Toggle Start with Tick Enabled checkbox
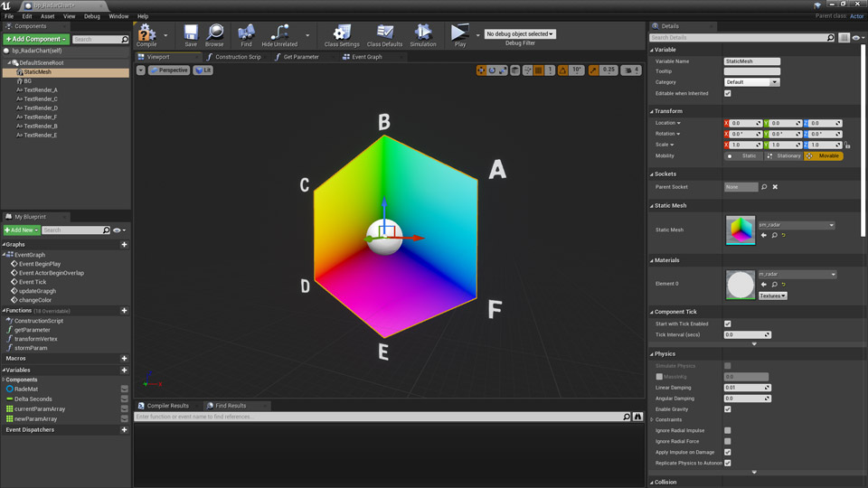 tap(727, 324)
